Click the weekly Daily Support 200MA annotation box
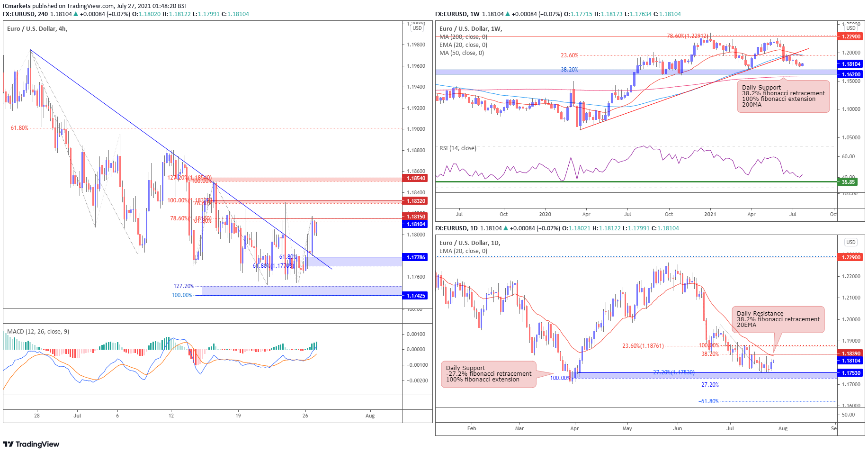 783,96
